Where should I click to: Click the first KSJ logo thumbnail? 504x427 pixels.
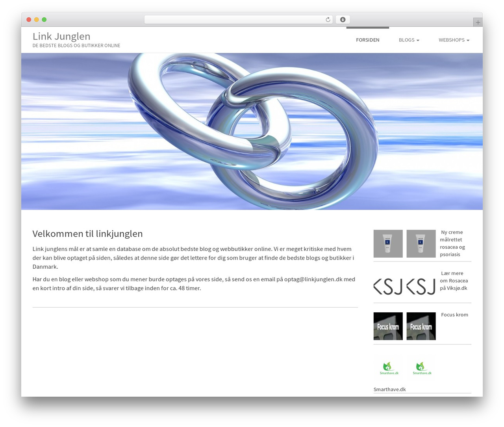[x=388, y=286]
